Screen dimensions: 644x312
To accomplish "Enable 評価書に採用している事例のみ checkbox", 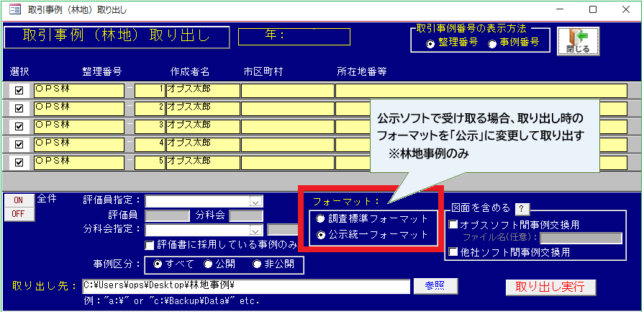I will coord(150,245).
